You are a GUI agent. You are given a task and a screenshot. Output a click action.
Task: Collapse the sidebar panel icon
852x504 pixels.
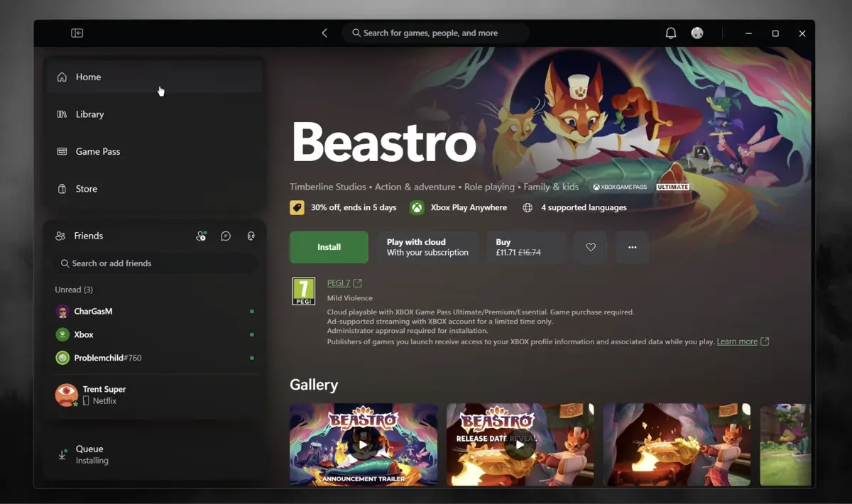pyautogui.click(x=77, y=33)
